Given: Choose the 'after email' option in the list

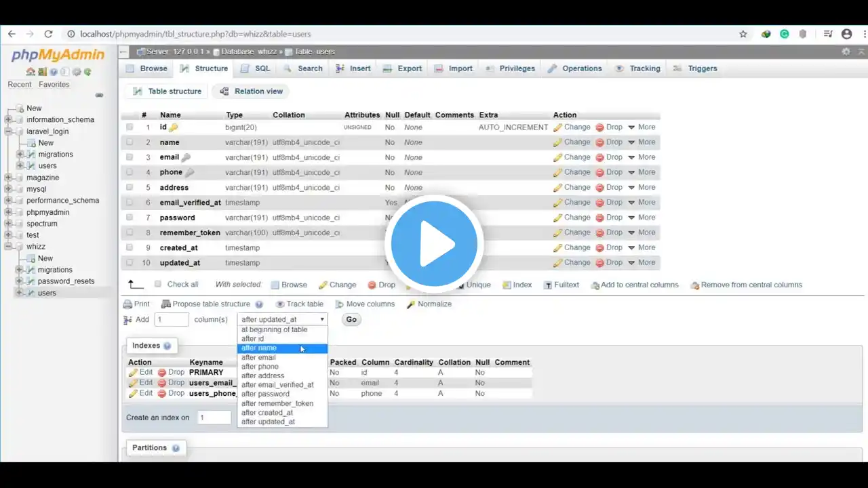Looking at the screenshot, I should pyautogui.click(x=283, y=357).
